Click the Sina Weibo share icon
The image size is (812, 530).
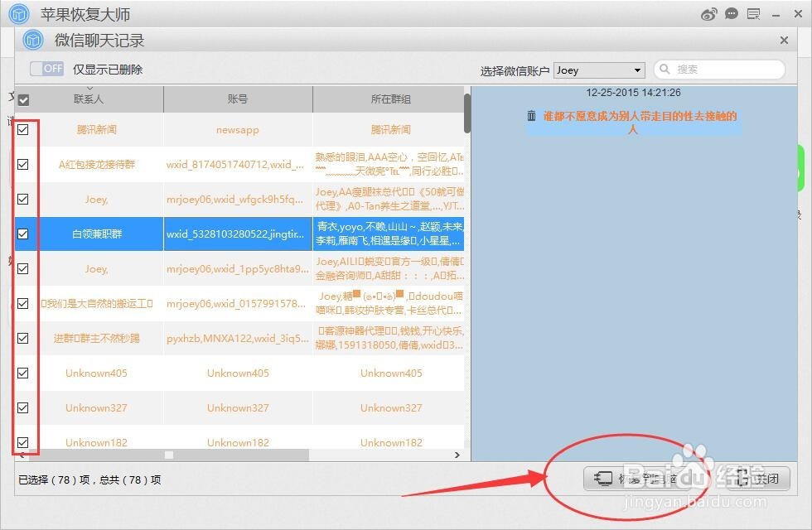[709, 13]
